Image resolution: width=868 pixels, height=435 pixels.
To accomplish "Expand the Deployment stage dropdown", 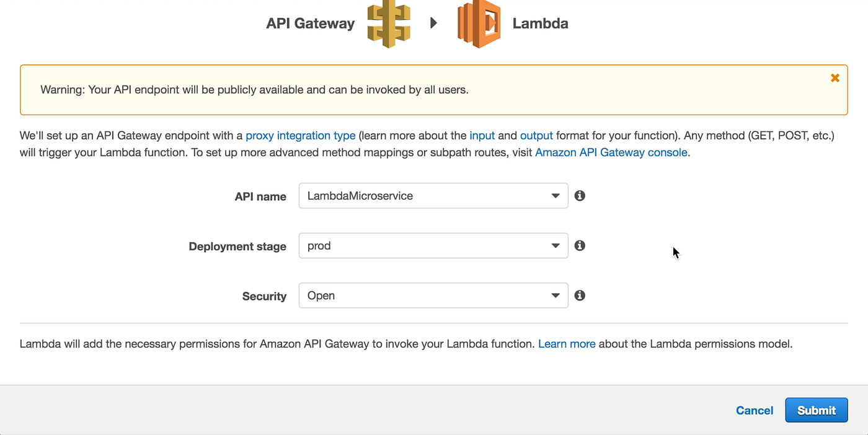I will (433, 246).
